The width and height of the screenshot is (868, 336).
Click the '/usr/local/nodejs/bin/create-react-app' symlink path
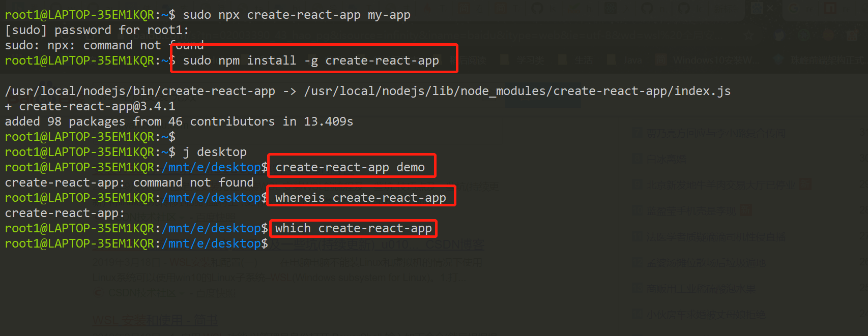(x=140, y=91)
